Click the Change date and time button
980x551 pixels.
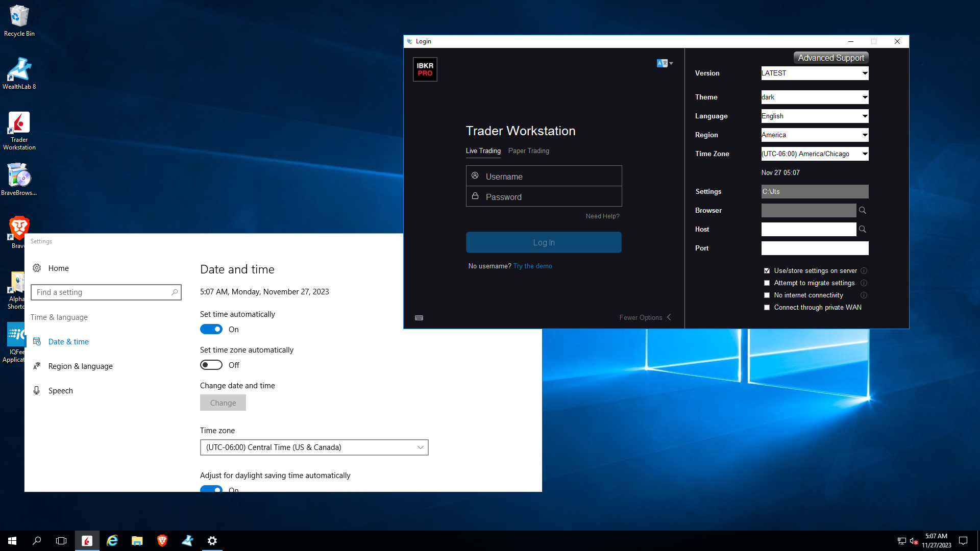(223, 403)
